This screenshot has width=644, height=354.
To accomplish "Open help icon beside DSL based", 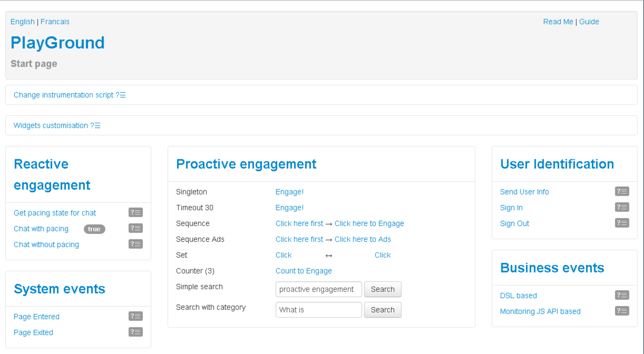I will point(622,295).
